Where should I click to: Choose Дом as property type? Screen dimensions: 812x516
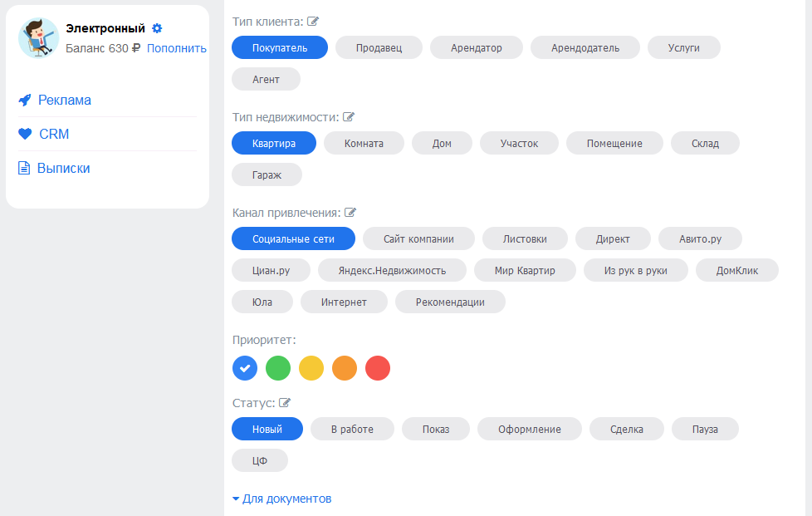click(x=442, y=144)
